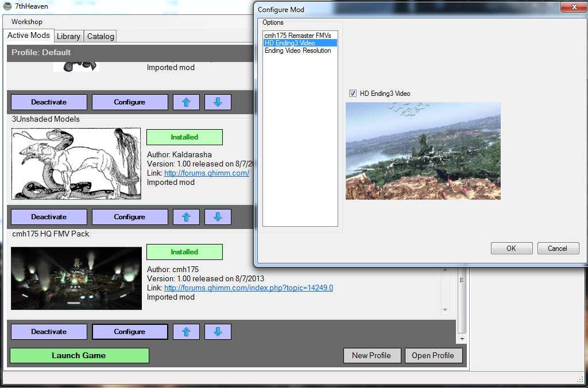Move the top partially visible mod up

click(x=186, y=102)
